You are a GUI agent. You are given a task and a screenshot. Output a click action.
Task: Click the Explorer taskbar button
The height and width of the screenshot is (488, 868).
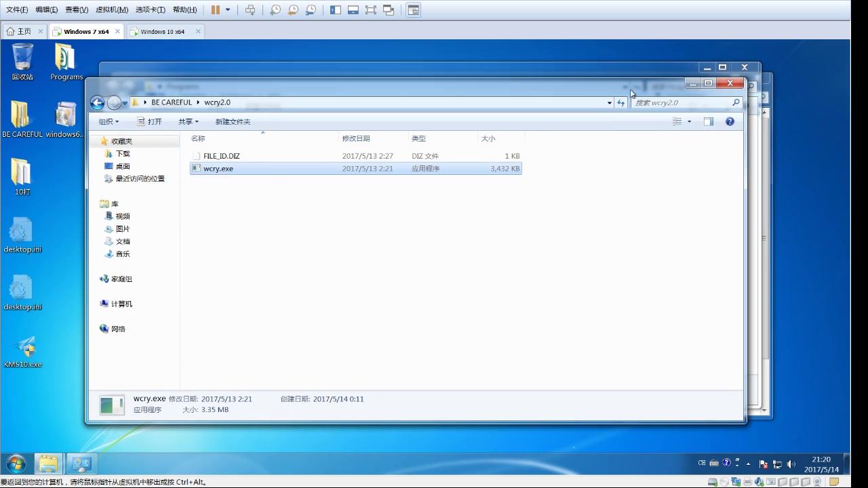coord(49,464)
